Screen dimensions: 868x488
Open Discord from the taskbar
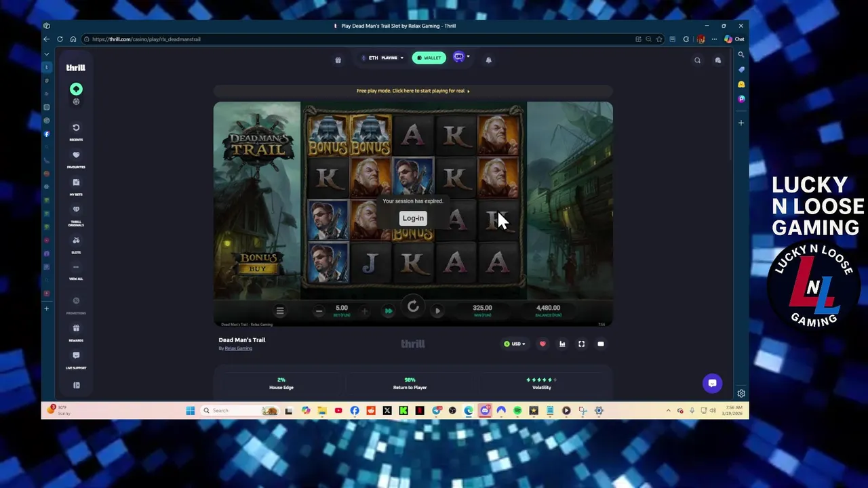(485, 411)
